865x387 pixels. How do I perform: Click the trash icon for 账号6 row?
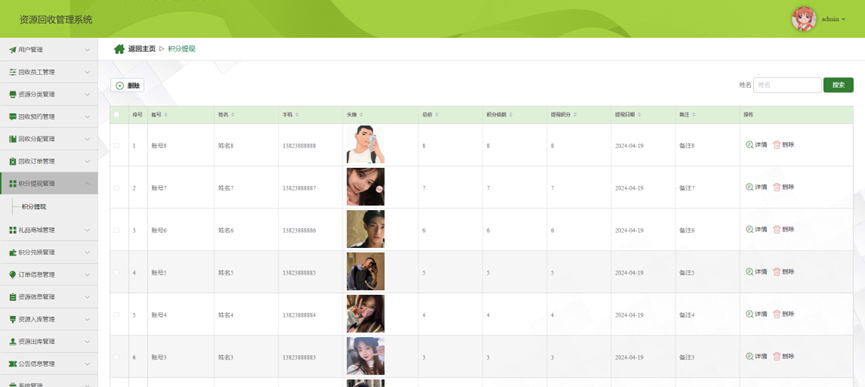tap(777, 229)
